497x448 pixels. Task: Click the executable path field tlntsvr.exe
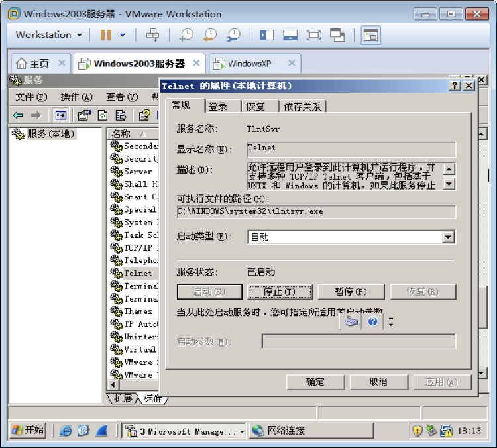point(316,212)
